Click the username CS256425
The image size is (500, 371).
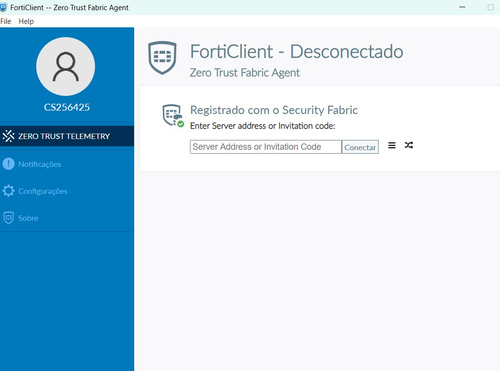click(x=67, y=107)
